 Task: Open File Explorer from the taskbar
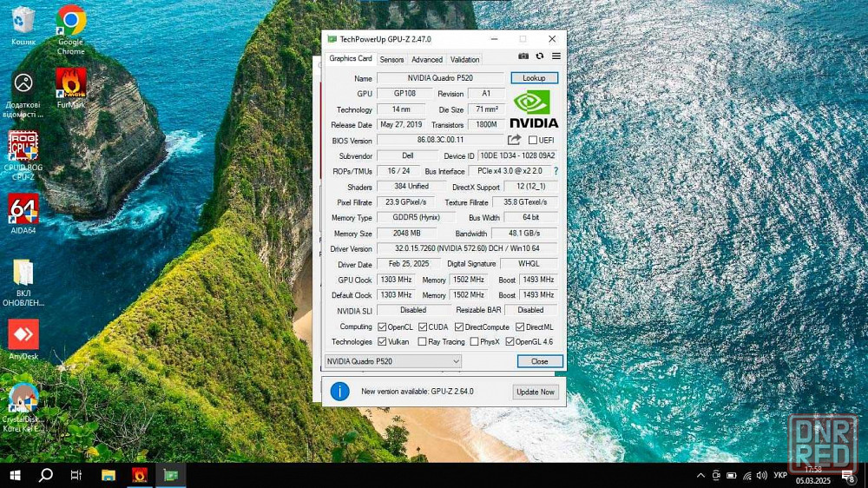click(108, 475)
